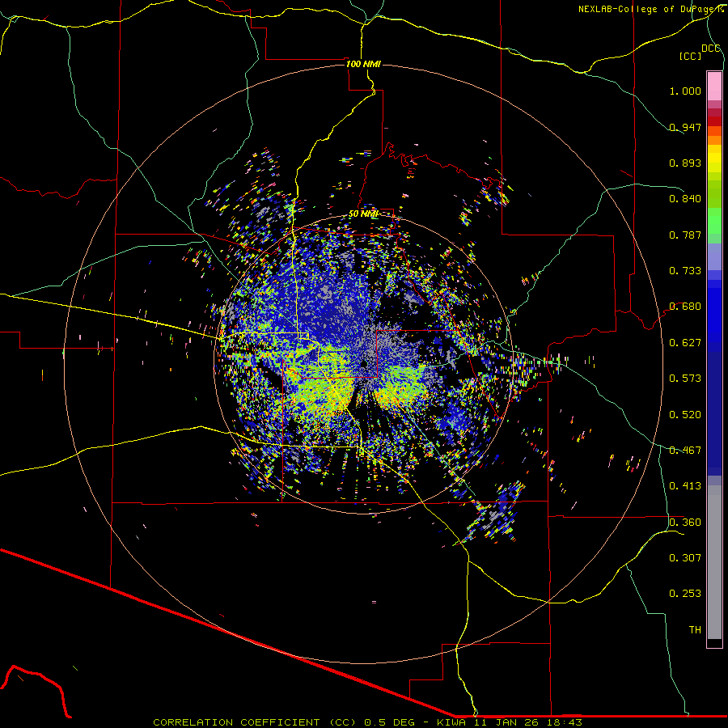Click the 0.413 scale label

point(685,486)
